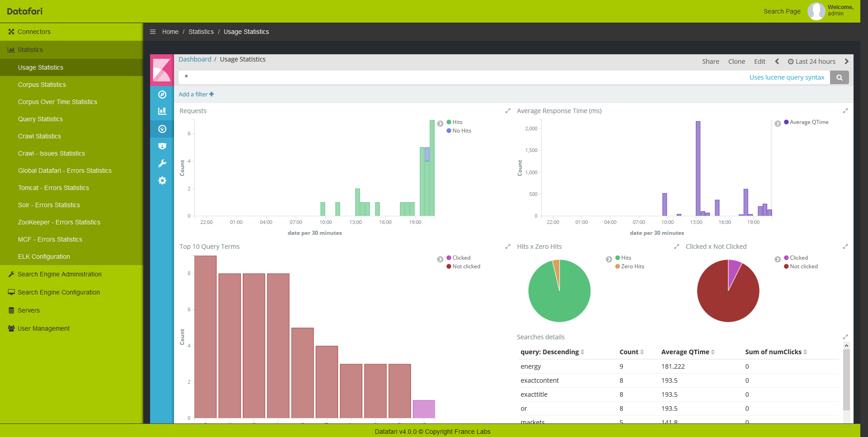Open Corpus Statistics in the sidebar
Viewport: 868px width, 437px height.
(42, 85)
